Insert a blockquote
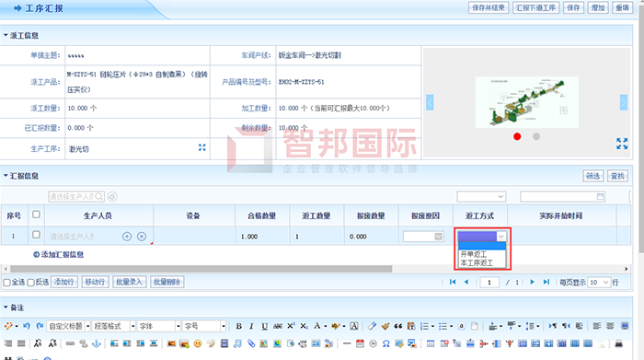Image resolution: width=644 pixels, height=360 pixels. [398, 326]
